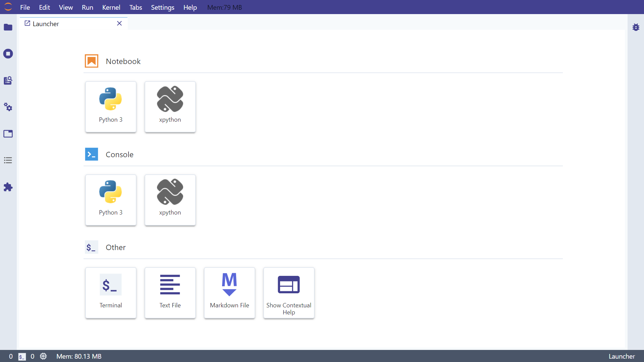The width and height of the screenshot is (644, 362).
Task: Click the Launcher label in status bar
Action: click(x=622, y=356)
